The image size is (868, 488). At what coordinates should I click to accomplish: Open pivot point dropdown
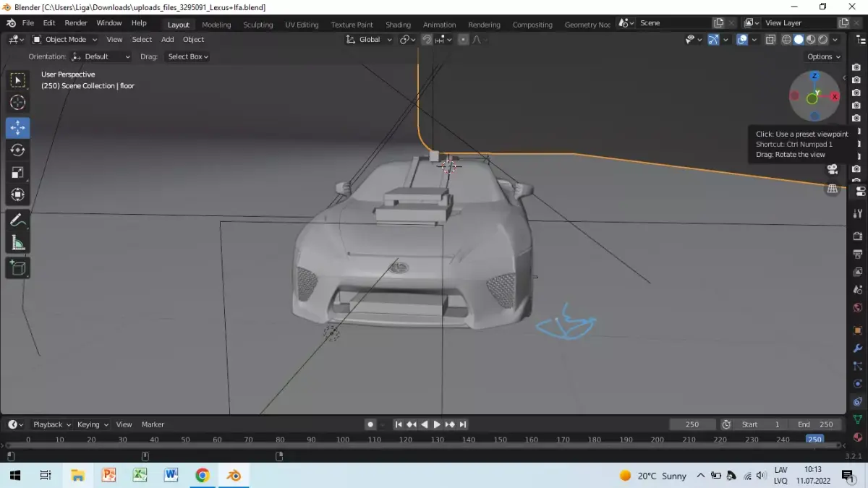pos(408,40)
